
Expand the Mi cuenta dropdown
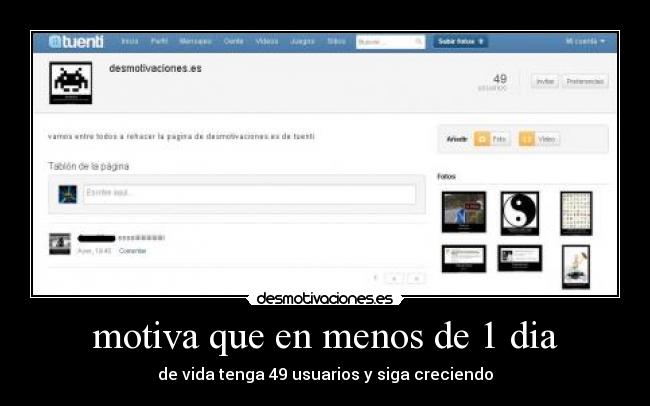point(585,42)
